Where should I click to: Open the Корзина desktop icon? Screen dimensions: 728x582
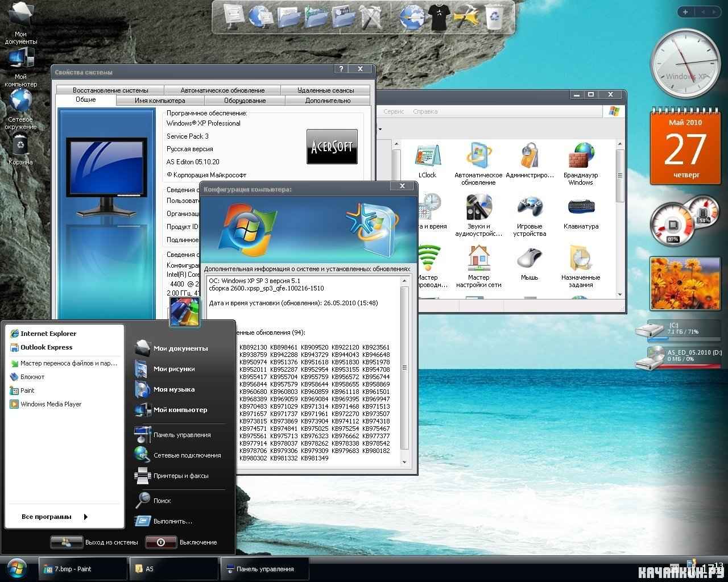click(20, 149)
